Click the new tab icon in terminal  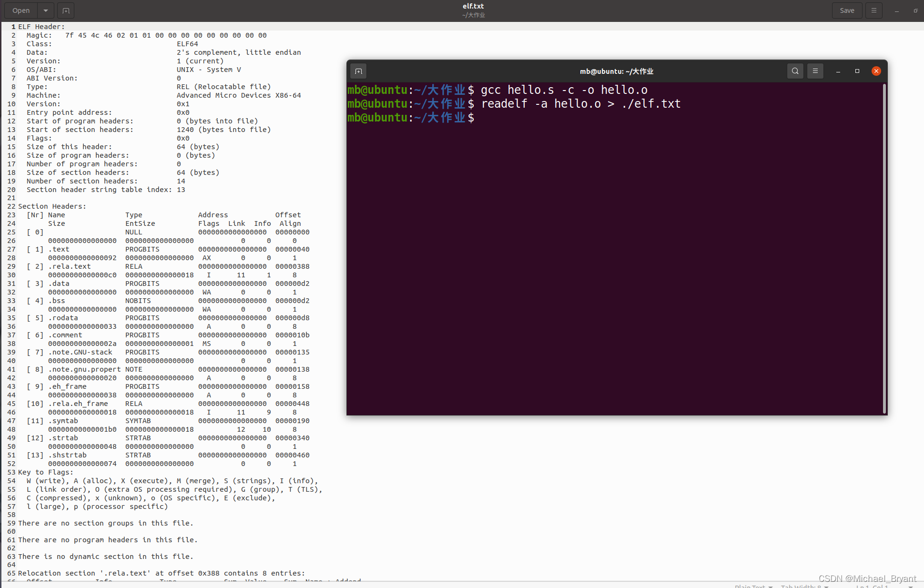coord(359,71)
